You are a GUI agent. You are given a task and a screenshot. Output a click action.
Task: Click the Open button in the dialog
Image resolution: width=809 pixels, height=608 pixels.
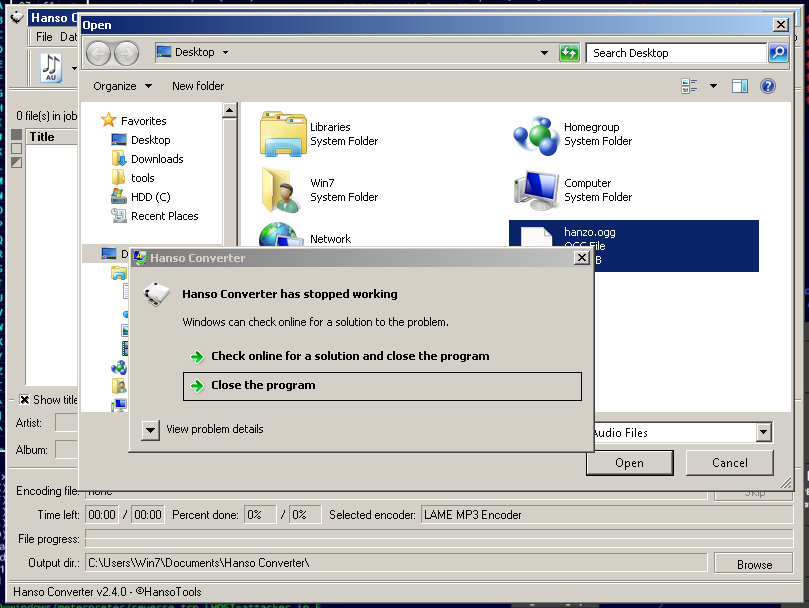(x=629, y=463)
